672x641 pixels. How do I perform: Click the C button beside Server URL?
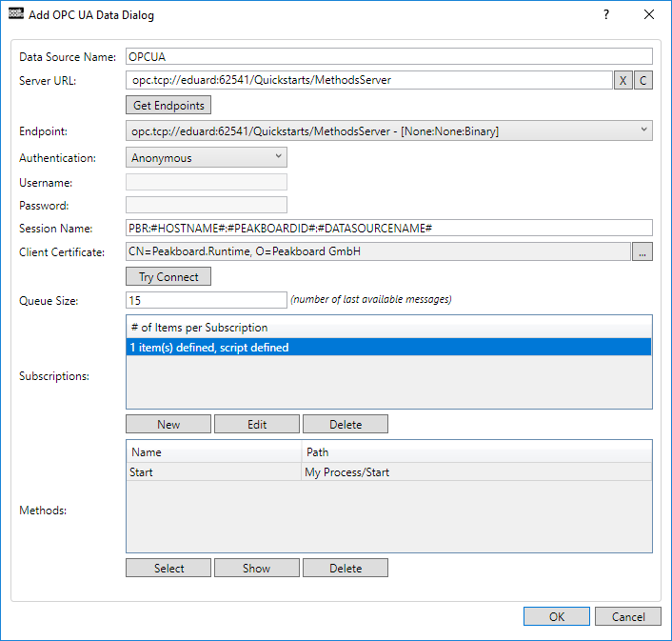coord(643,81)
